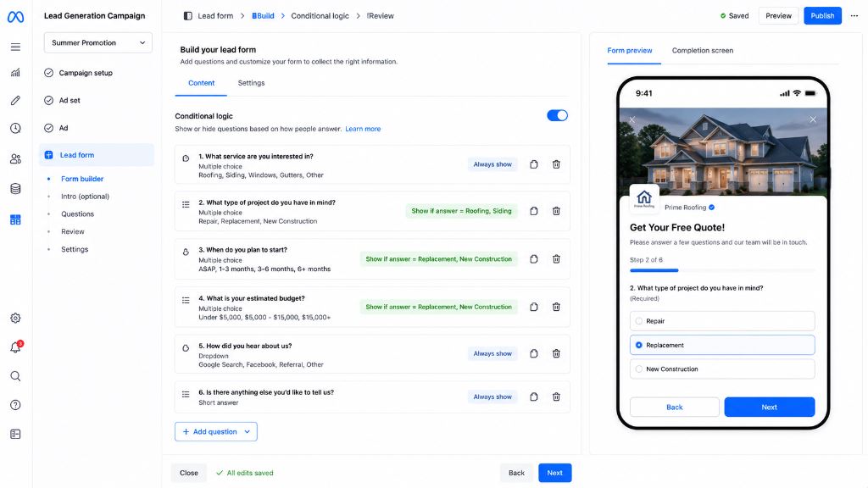Open the analytics chart sidebar icon
Screen dimensions: 868x488
[15, 73]
